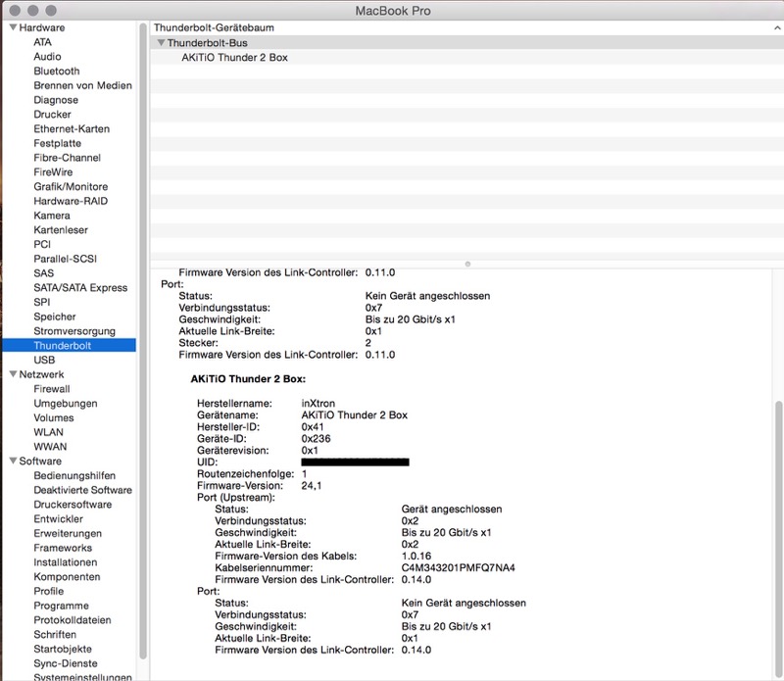Open Grafik/Monitore entry
The image size is (784, 681).
coord(71,186)
